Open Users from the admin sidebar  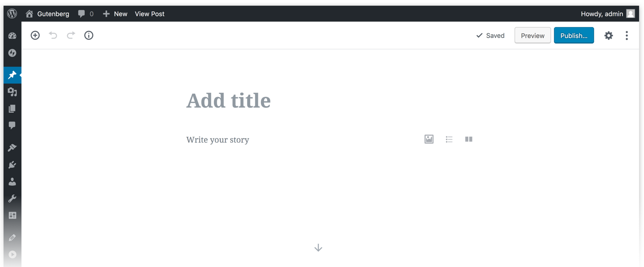point(12,182)
